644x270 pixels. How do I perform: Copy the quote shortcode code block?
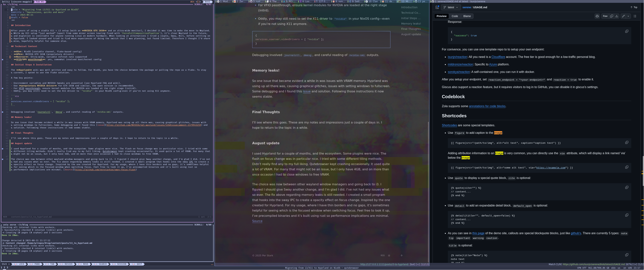point(627,187)
